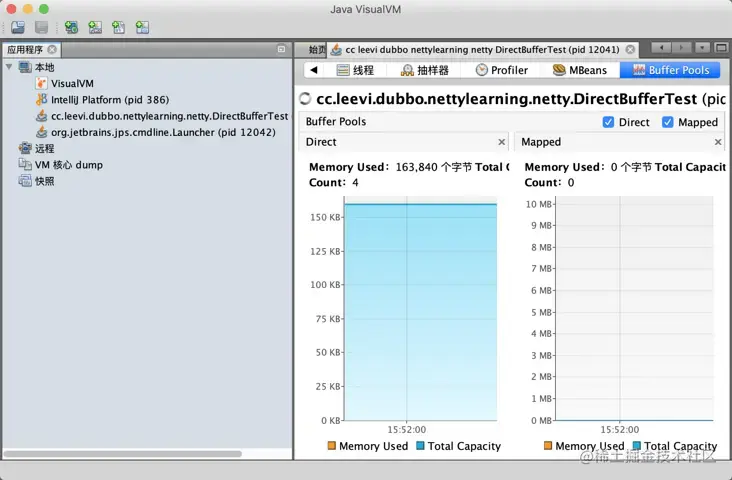Open the document list dropdown arrow
Image resolution: width=732 pixels, height=480 pixels.
tap(702, 48)
